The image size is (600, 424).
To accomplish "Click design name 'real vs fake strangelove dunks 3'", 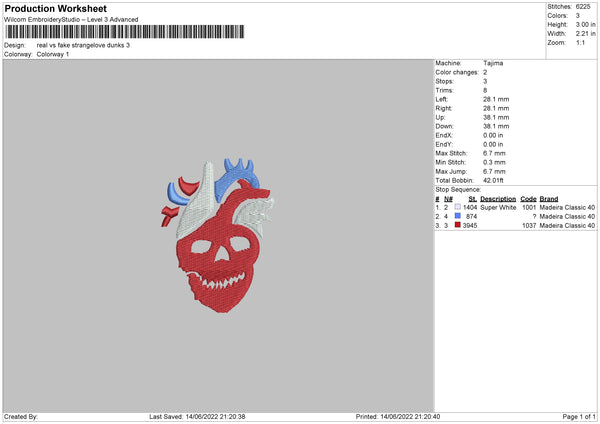I will tap(83, 45).
